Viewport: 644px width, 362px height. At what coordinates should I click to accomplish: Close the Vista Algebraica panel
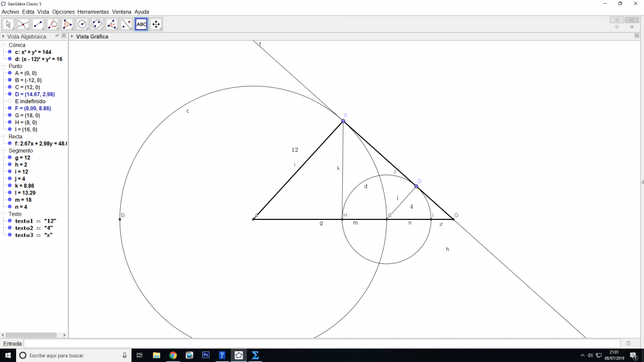pyautogui.click(x=64, y=36)
